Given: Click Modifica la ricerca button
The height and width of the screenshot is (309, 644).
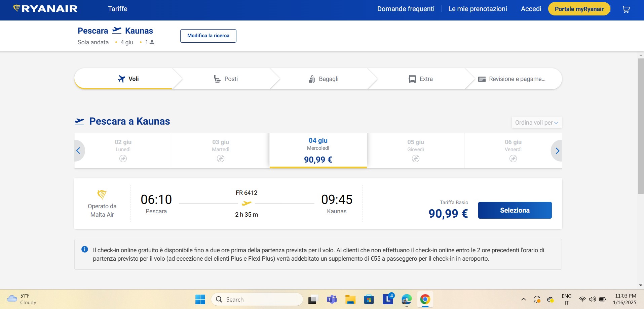Looking at the screenshot, I should coord(208,36).
